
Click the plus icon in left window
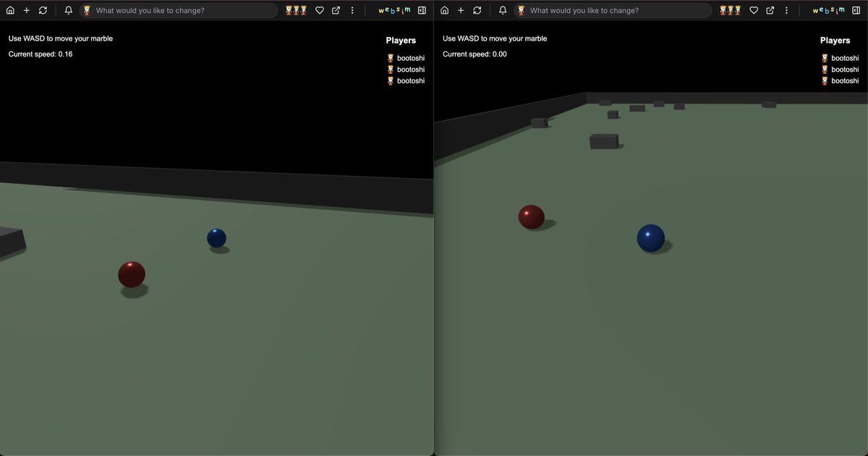(x=27, y=11)
